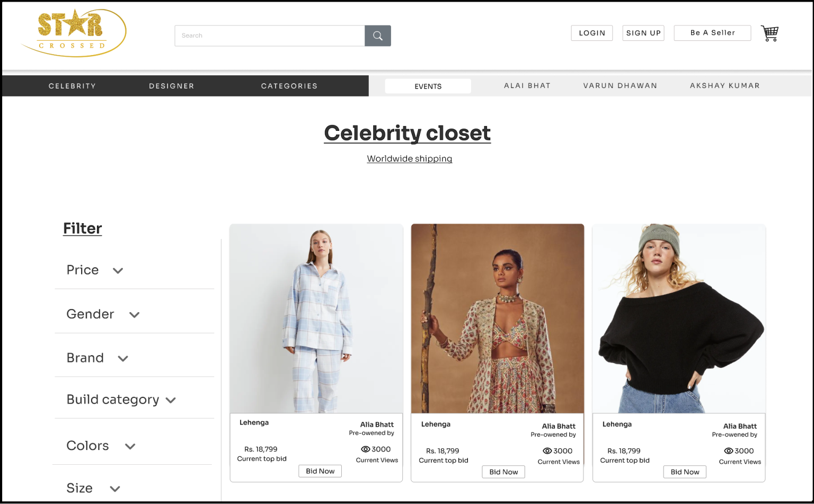Click eye views icon on black sweater card

point(728,451)
